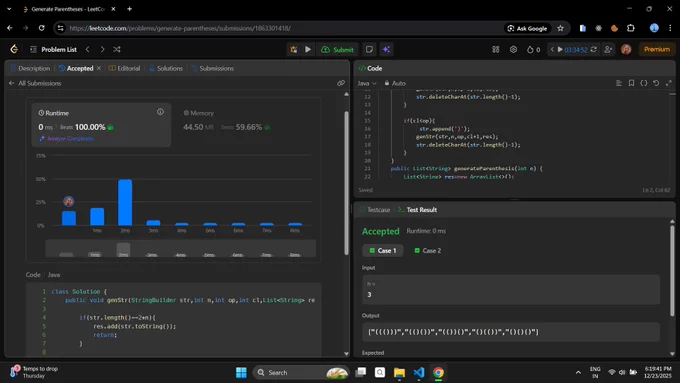Switch to the Solutions tab
The image size is (680, 383).
(x=166, y=69)
